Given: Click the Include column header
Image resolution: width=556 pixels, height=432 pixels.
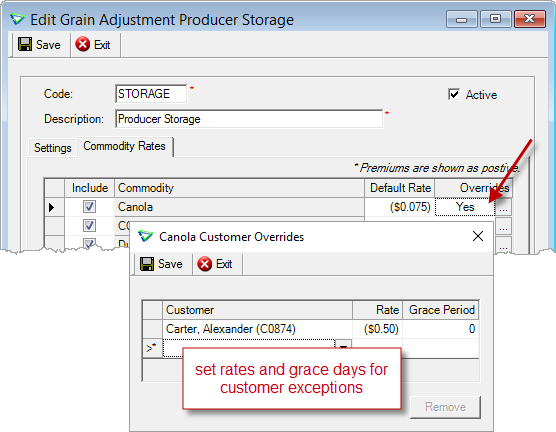Looking at the screenshot, I should pos(89,188).
